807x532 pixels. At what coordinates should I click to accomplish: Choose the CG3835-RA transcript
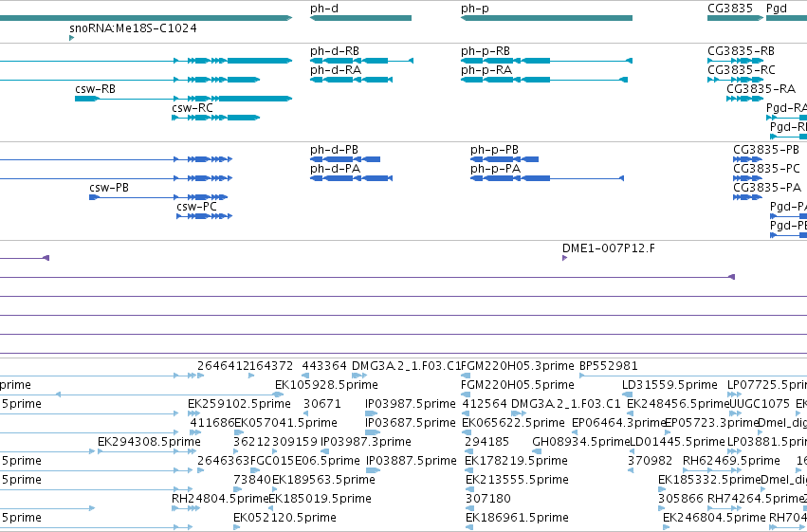click(x=761, y=89)
